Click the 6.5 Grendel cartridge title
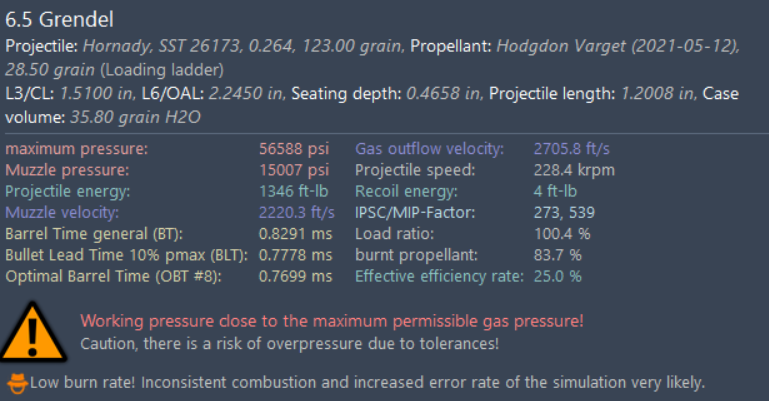This screenshot has height=401, width=769. pos(58,20)
